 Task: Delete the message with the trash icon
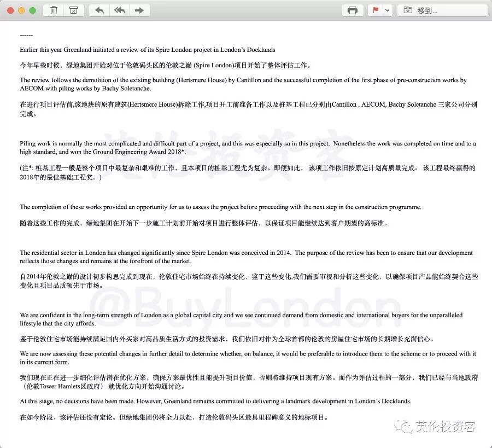click(54, 10)
